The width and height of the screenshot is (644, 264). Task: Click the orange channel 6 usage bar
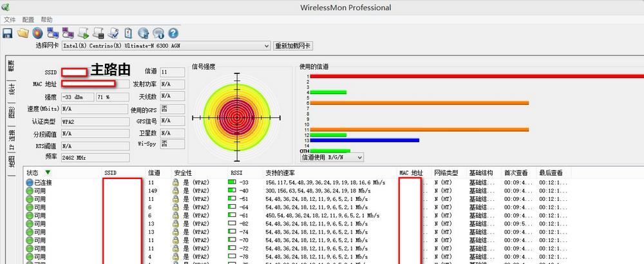coord(419,102)
